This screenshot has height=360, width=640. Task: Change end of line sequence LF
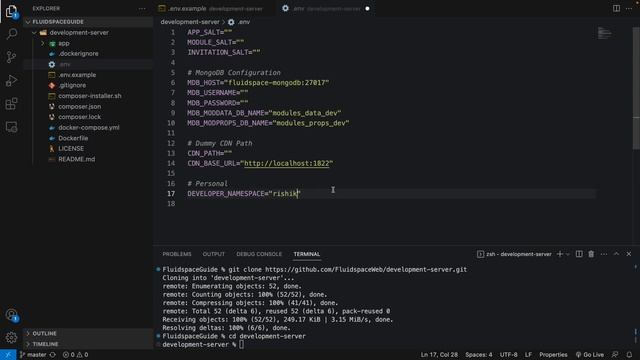(528, 355)
